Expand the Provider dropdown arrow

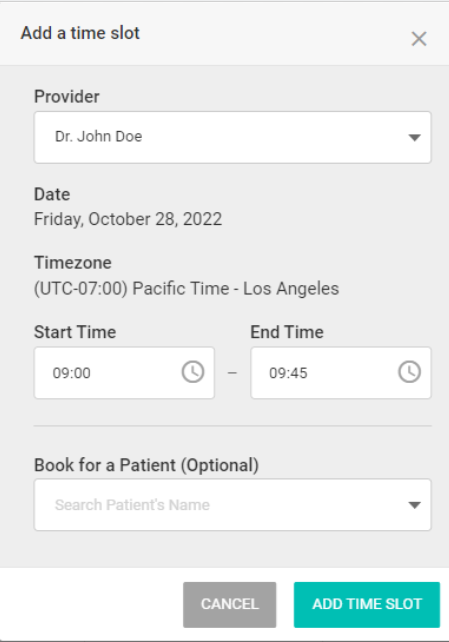click(x=415, y=138)
